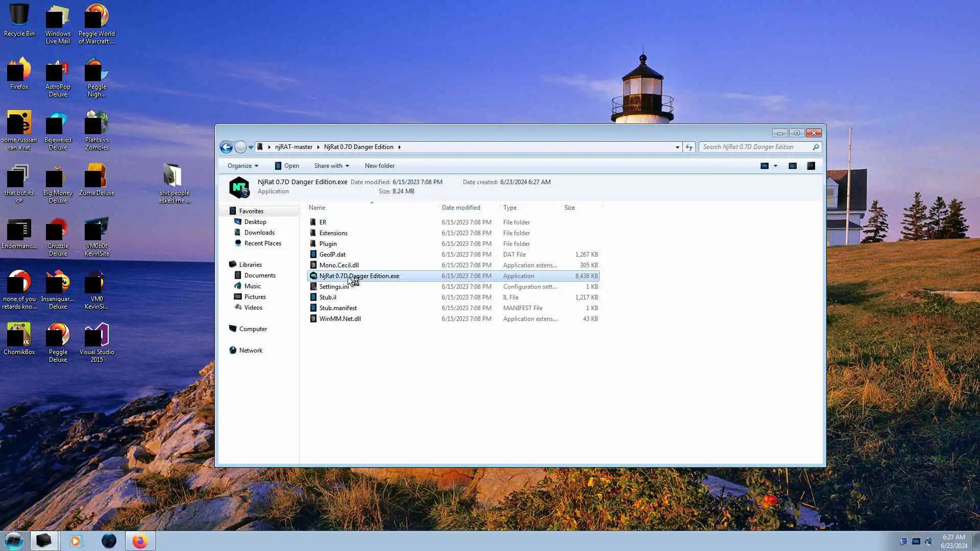Select Downloads in Favorites sidebar

(x=259, y=233)
